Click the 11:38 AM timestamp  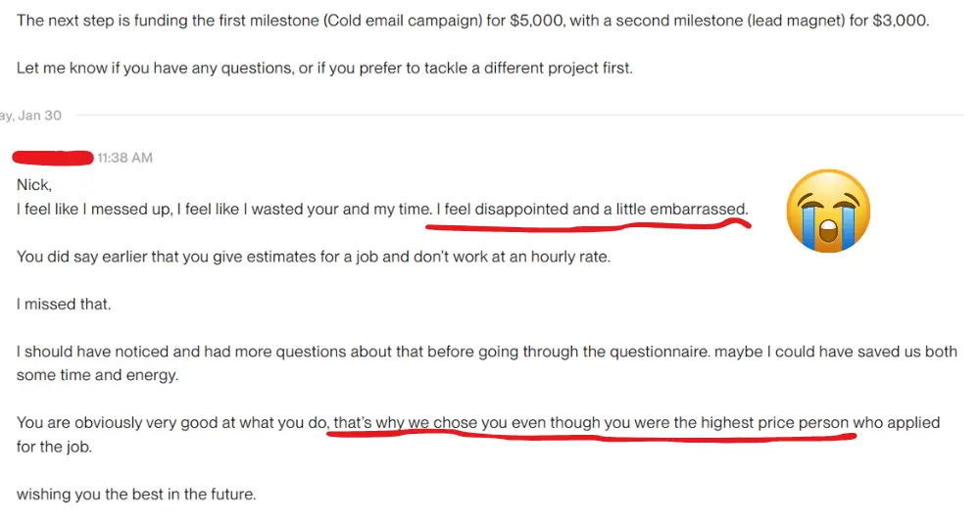click(x=125, y=158)
